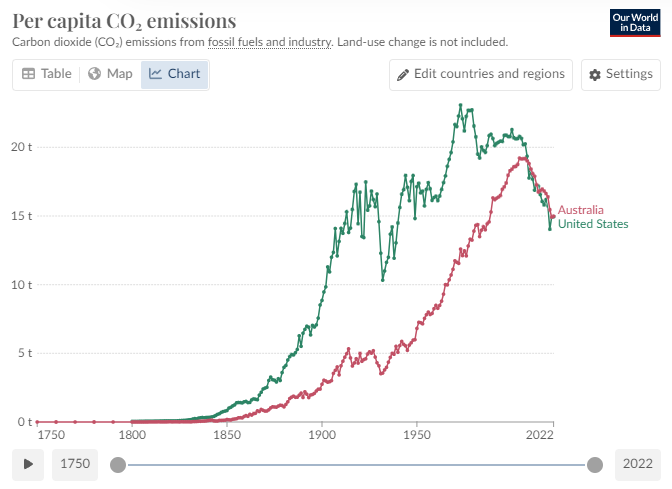Click the pencil edit icon
The width and height of the screenshot is (672, 489).
404,74
